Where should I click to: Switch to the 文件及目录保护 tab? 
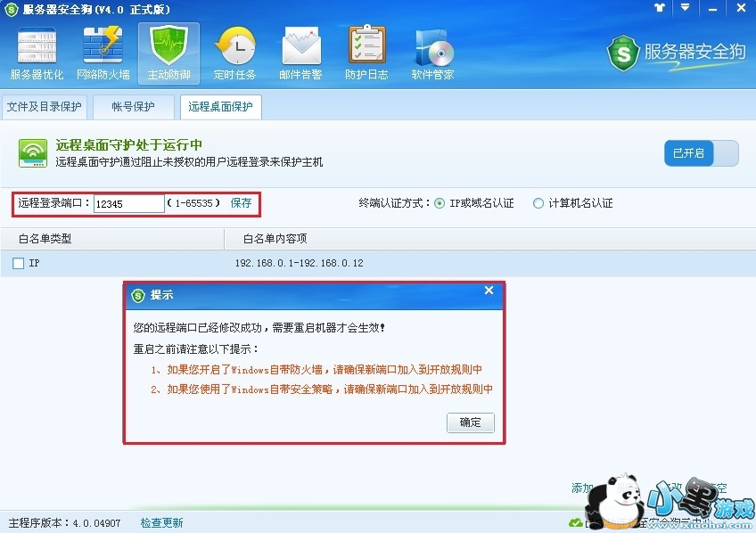45,106
